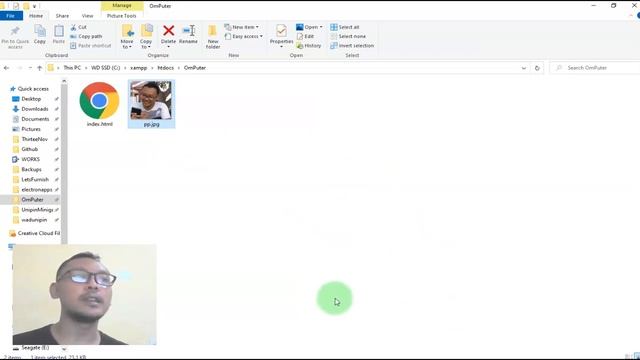Open Github folder in sidebar
Screen dimensions: 640x360
29,149
